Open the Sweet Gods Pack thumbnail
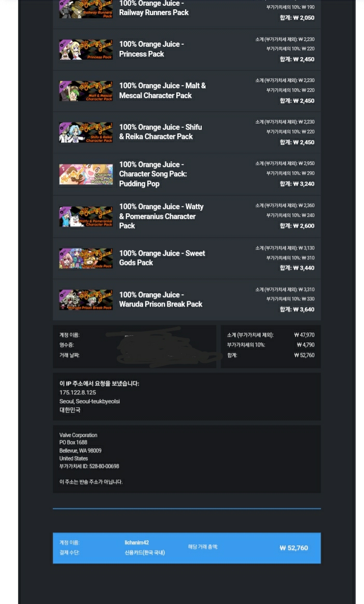The height and width of the screenshot is (604, 364). pos(86,258)
